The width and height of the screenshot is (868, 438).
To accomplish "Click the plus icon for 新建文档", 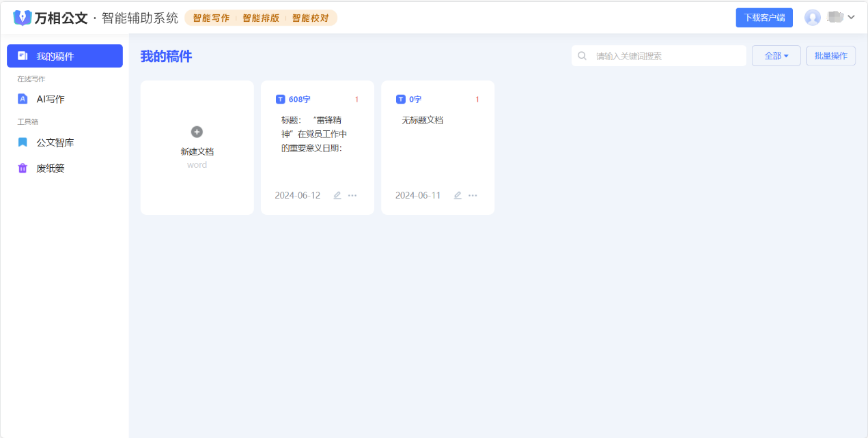I will click(x=197, y=132).
